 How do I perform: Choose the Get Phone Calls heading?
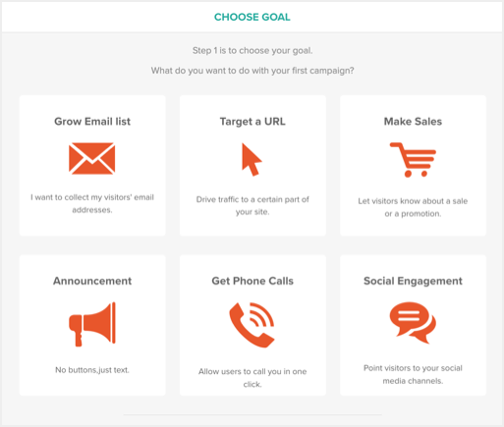(252, 281)
